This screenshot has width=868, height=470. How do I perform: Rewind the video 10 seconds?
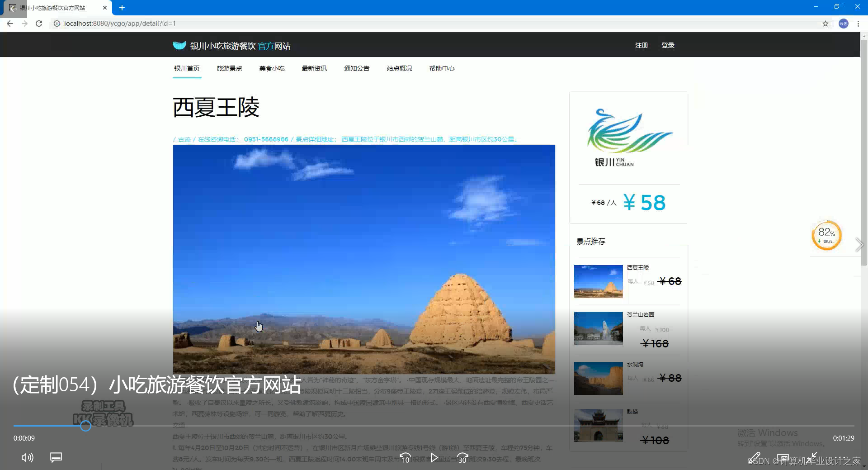(406, 457)
